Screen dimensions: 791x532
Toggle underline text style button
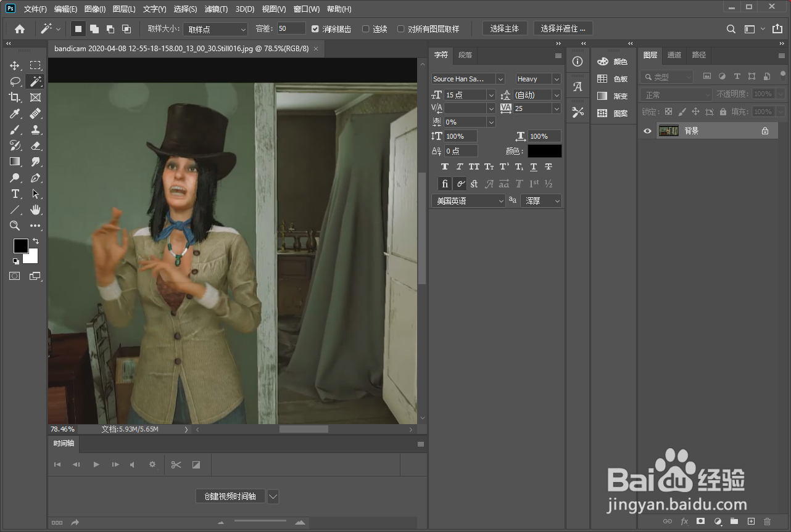pyautogui.click(x=534, y=167)
